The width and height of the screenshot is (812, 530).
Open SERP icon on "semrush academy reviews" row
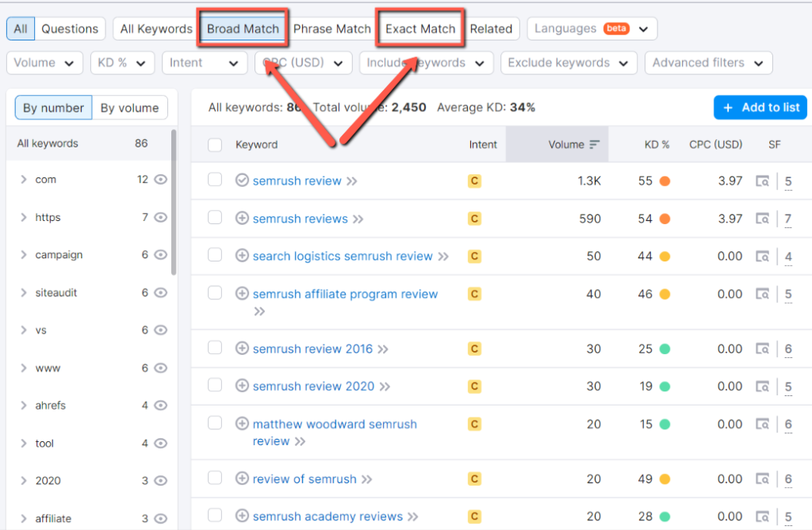pos(763,516)
